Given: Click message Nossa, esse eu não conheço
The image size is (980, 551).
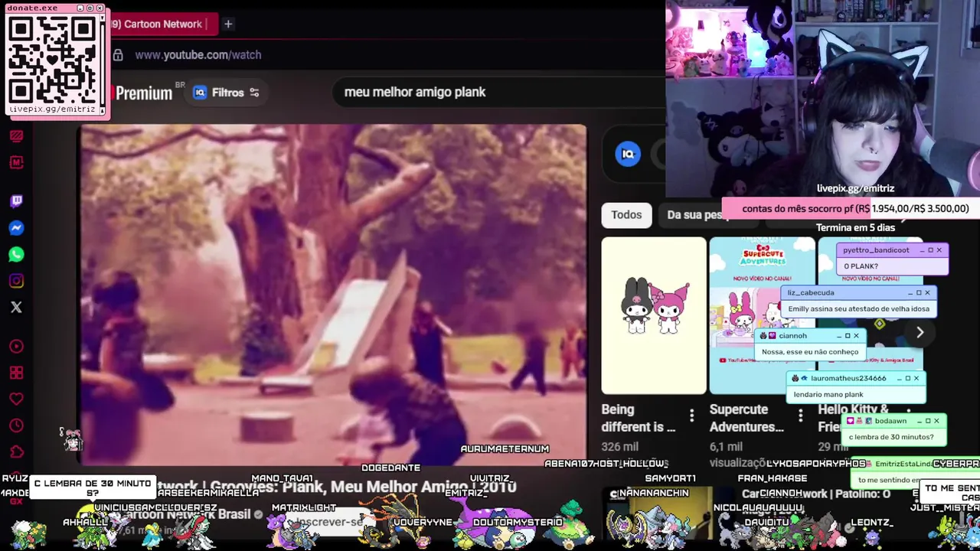Looking at the screenshot, I should [x=810, y=352].
